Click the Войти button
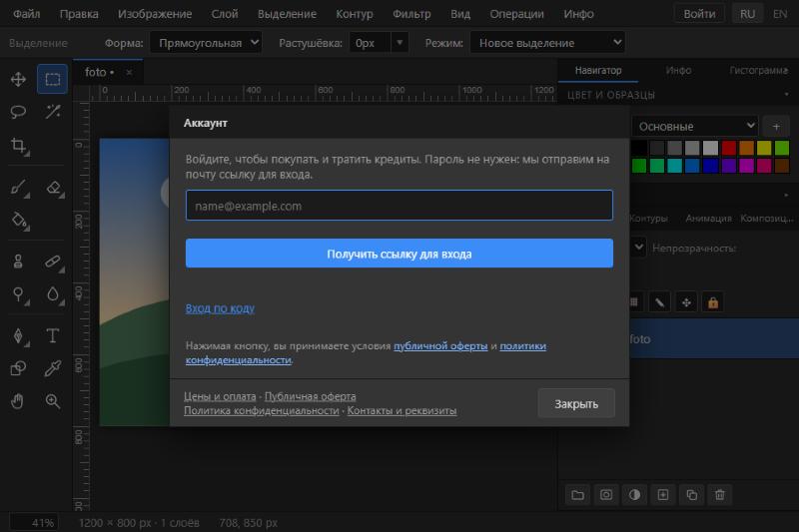799x532 pixels. [x=699, y=14]
